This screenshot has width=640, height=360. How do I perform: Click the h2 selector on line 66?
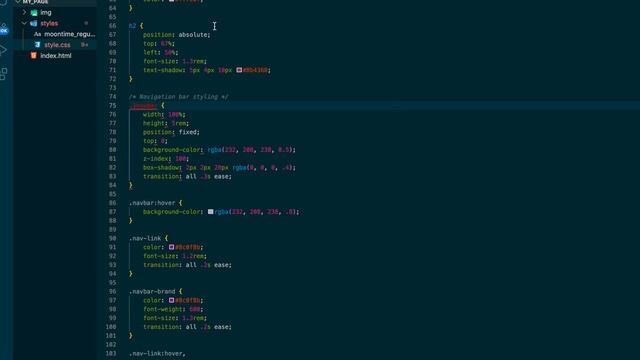click(x=132, y=26)
